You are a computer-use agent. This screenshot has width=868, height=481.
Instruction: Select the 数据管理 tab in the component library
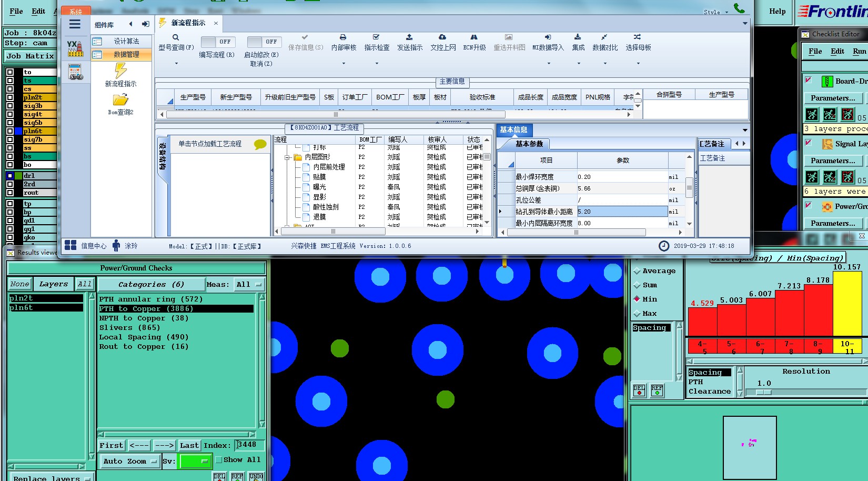(122, 54)
